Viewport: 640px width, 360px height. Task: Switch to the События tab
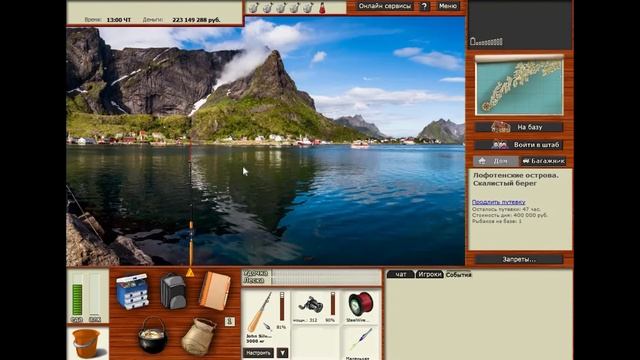pos(458,274)
